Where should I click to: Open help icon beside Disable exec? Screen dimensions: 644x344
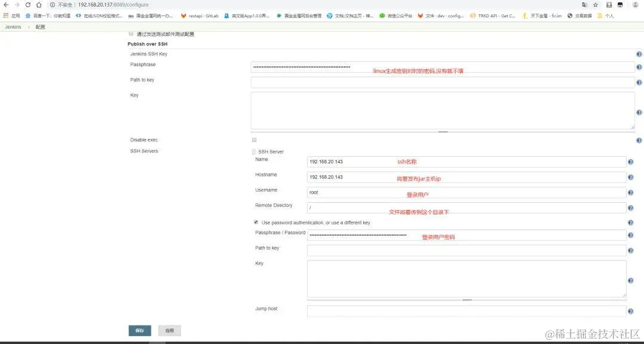click(639, 140)
